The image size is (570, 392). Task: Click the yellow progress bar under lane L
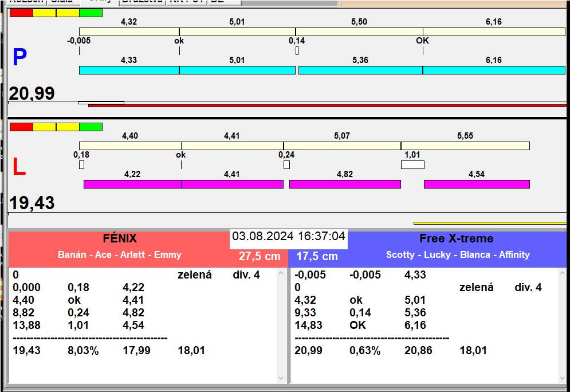490,223
